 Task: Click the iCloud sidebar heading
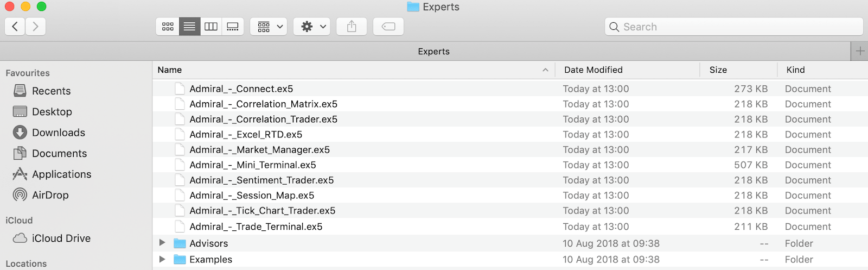[19, 220]
